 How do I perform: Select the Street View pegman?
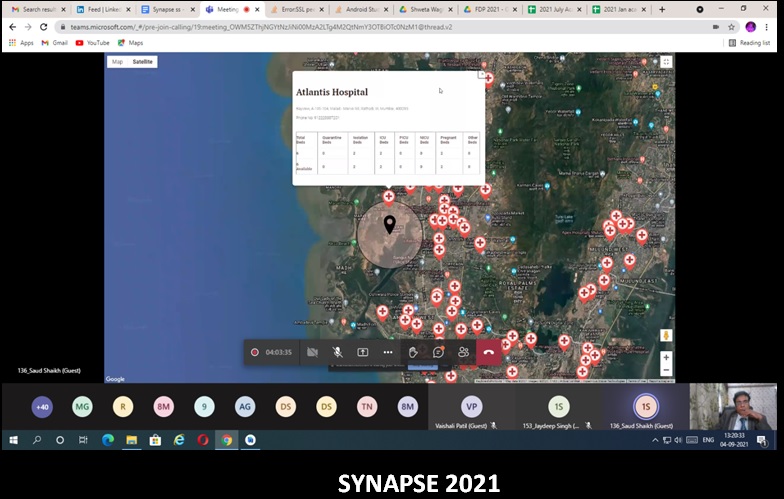click(x=666, y=335)
